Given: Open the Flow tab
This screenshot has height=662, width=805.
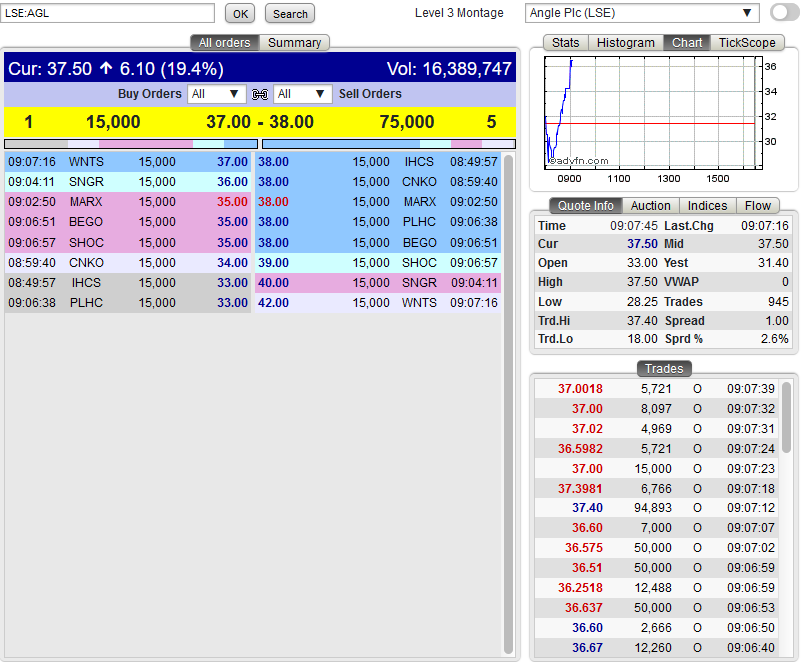Looking at the screenshot, I should tap(758, 206).
